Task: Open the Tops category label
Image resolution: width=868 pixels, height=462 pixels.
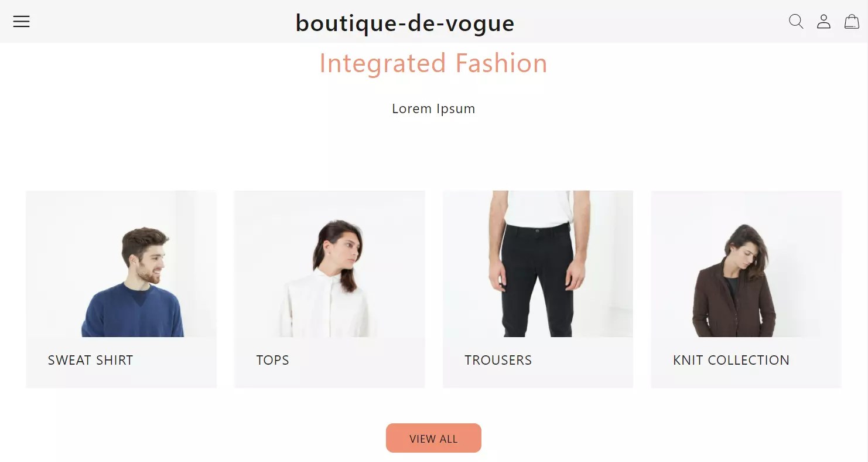Action: pos(273,360)
